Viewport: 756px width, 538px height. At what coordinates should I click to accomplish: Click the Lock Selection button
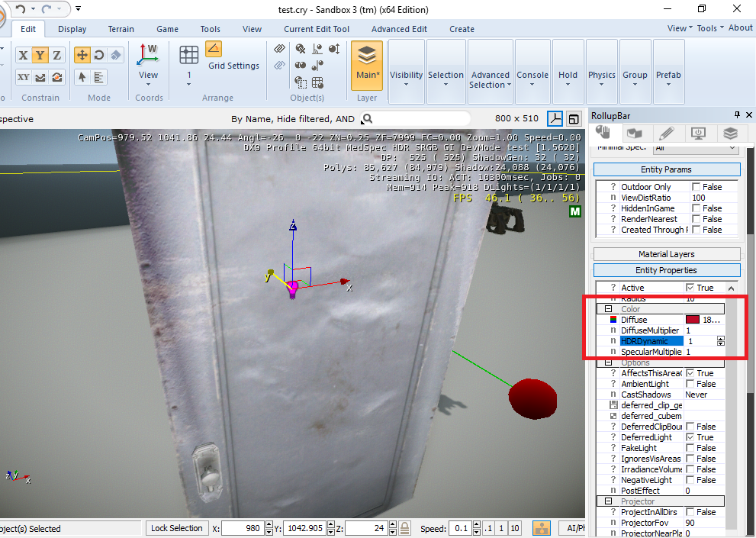coord(176,528)
